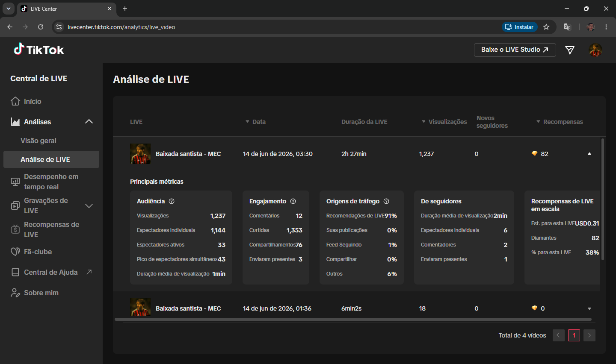Go to the next page of videos

coord(589,335)
